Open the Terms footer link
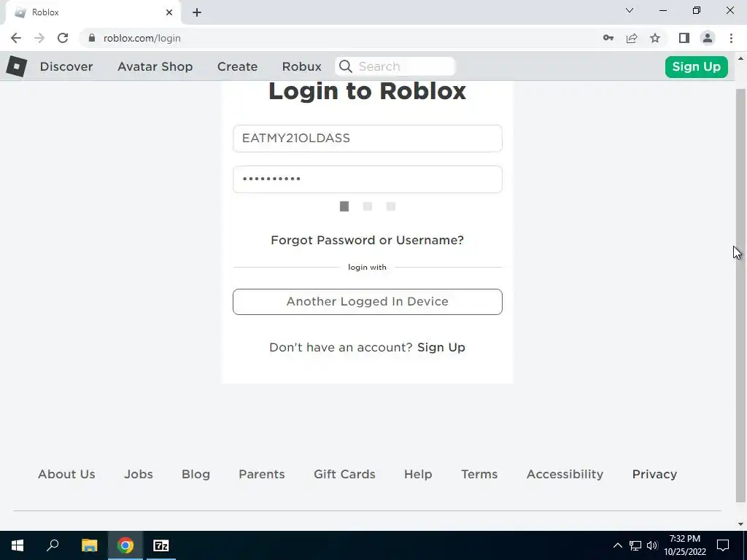 pos(479,474)
